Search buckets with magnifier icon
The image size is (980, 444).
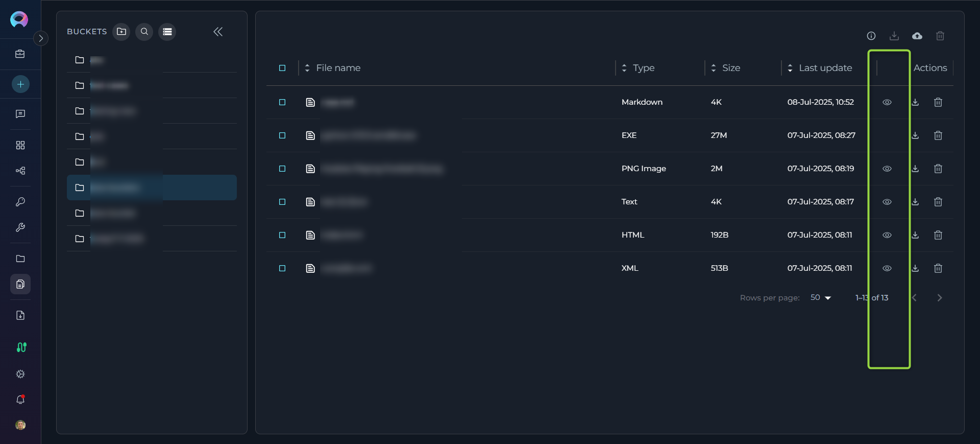pos(144,32)
